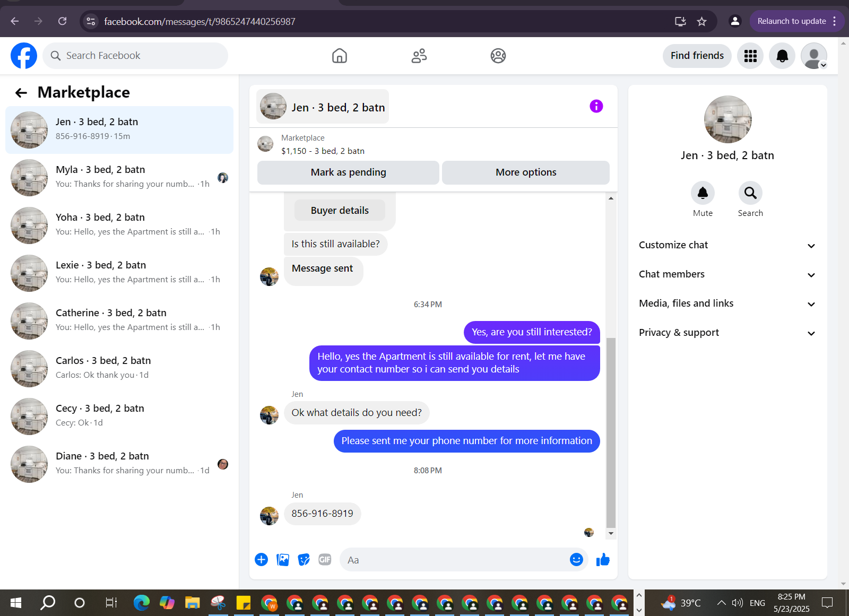The width and height of the screenshot is (849, 616).
Task: Click Relaunch to update button
Action: click(x=796, y=21)
